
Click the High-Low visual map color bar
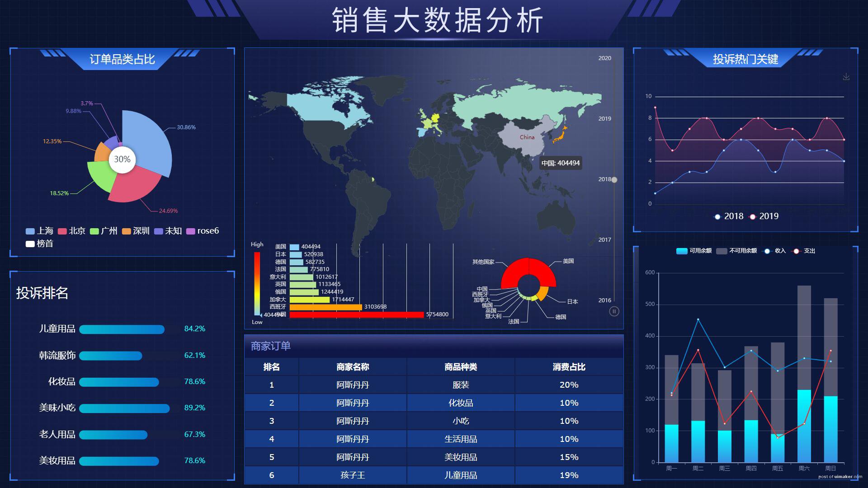(257, 283)
